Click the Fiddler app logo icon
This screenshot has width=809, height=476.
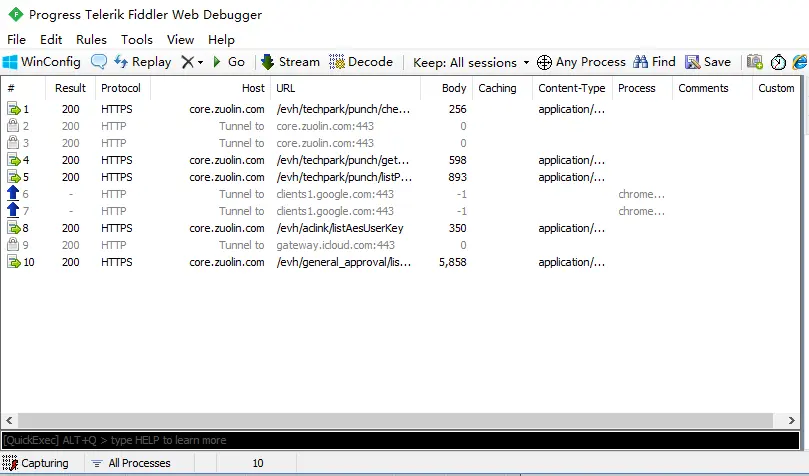point(16,14)
